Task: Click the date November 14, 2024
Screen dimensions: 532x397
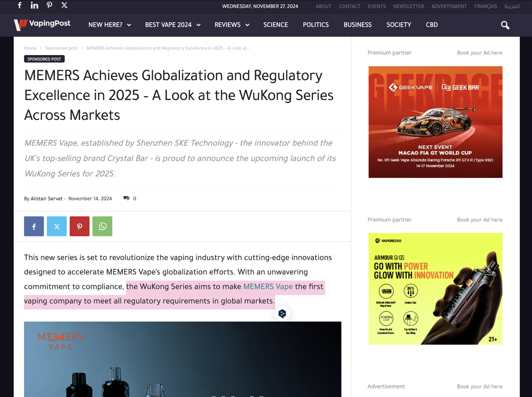Action: pos(90,198)
